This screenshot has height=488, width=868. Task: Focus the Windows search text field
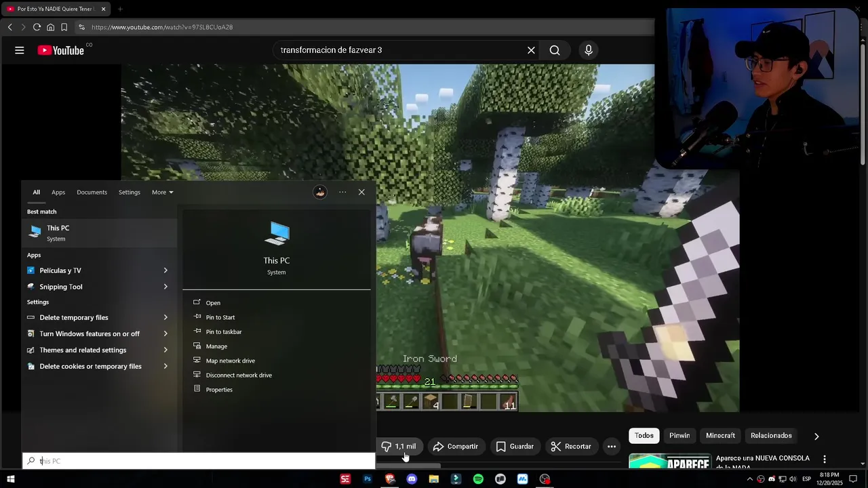point(199,461)
